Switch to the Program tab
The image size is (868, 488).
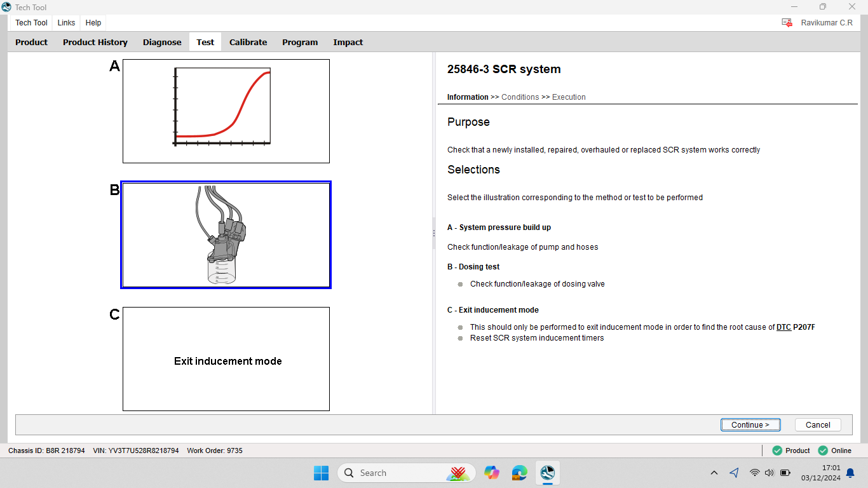(x=300, y=43)
